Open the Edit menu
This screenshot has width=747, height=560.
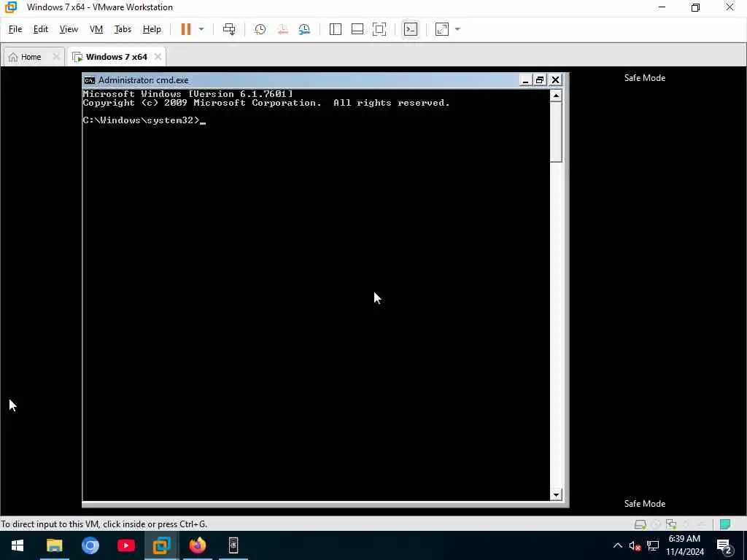point(41,29)
